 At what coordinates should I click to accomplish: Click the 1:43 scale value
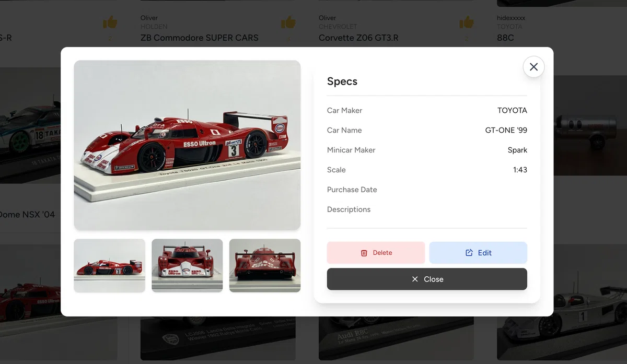[520, 170]
